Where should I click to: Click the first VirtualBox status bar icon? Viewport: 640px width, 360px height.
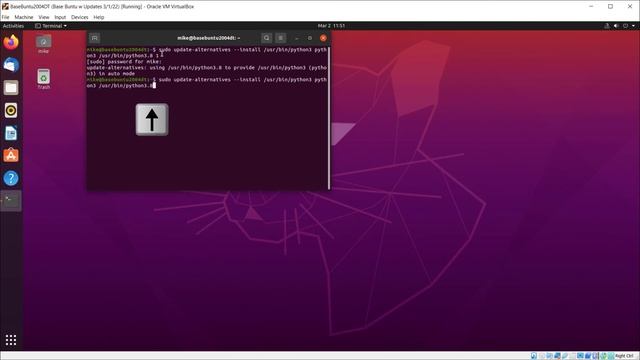(534, 356)
